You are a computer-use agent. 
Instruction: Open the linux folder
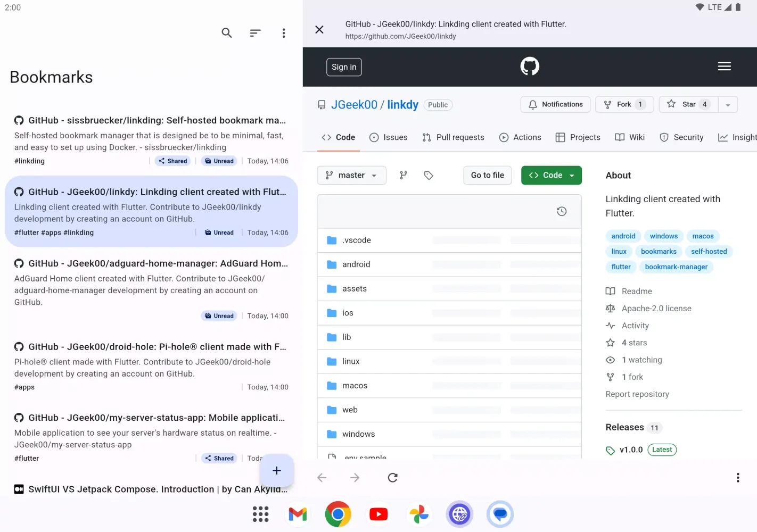(351, 361)
